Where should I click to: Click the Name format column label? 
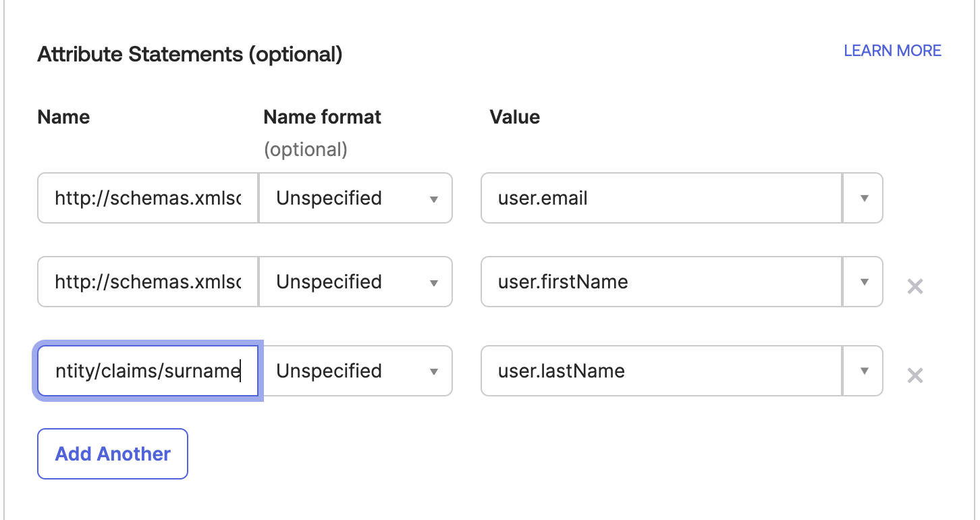click(x=322, y=116)
